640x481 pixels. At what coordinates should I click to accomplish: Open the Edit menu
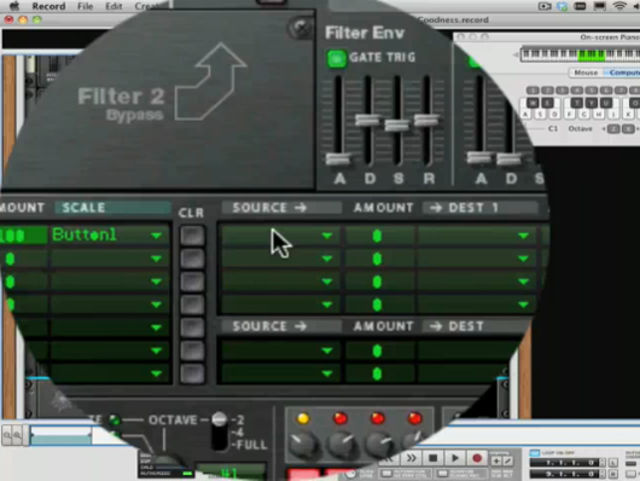[113, 6]
